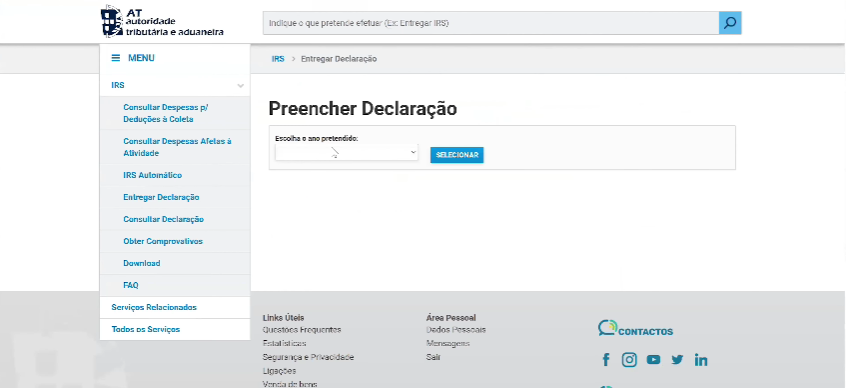Open the AT Autoridade Tributária logo
This screenshot has width=846, height=388.
[162, 22]
